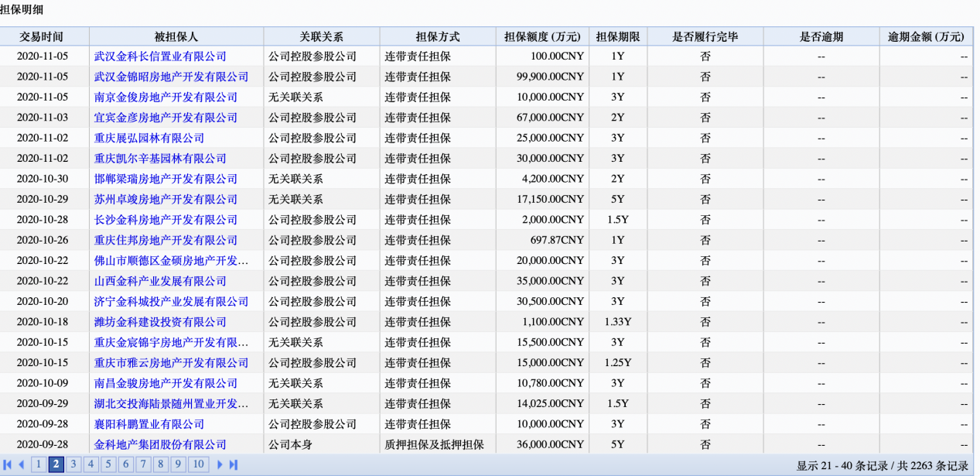
Task: Sort by 担保方式 column header
Action: pyautogui.click(x=438, y=36)
